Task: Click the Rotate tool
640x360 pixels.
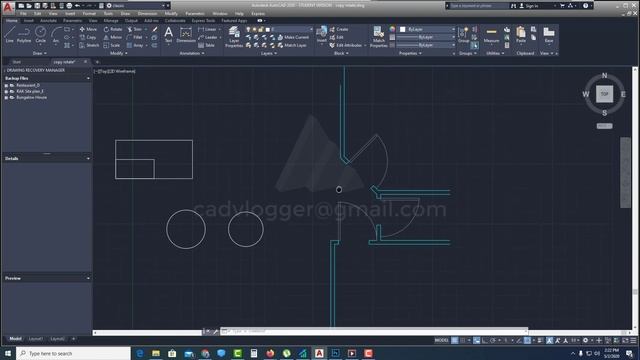Action: [x=113, y=29]
